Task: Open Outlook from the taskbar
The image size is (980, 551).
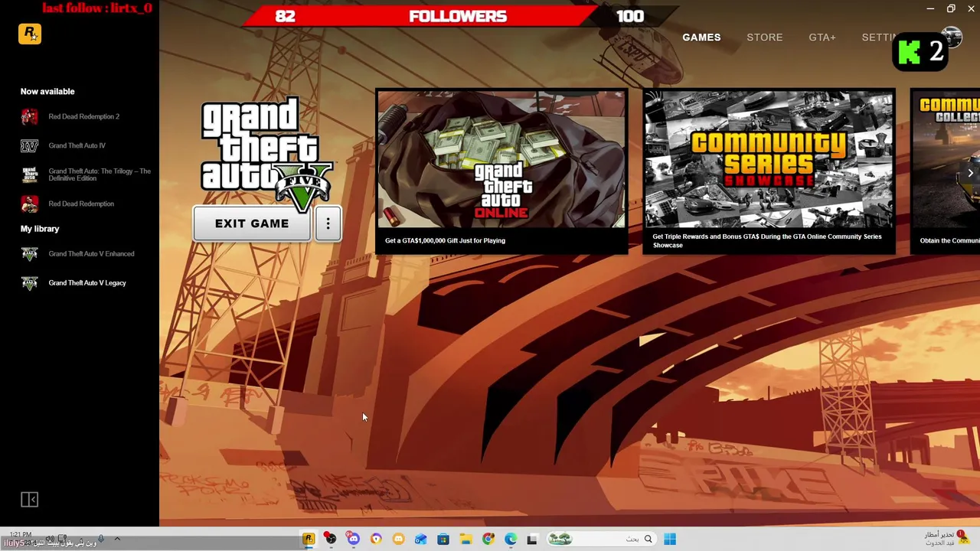Action: pyautogui.click(x=420, y=540)
